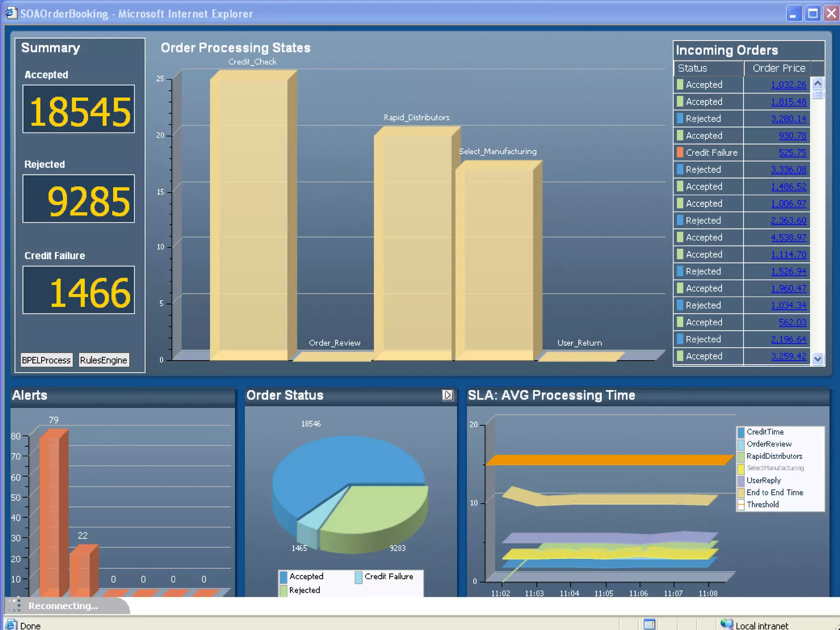Click the IE page icon beside Done

click(11, 625)
